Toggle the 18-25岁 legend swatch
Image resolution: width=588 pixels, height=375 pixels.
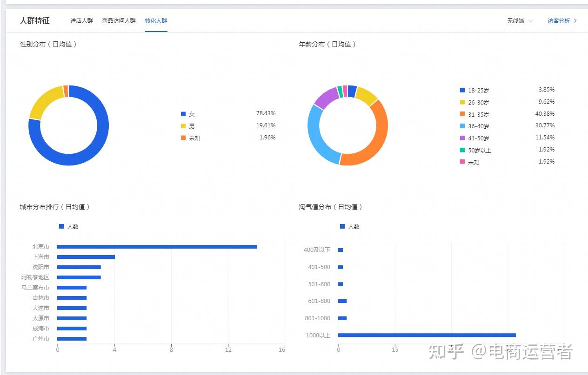[x=462, y=90]
